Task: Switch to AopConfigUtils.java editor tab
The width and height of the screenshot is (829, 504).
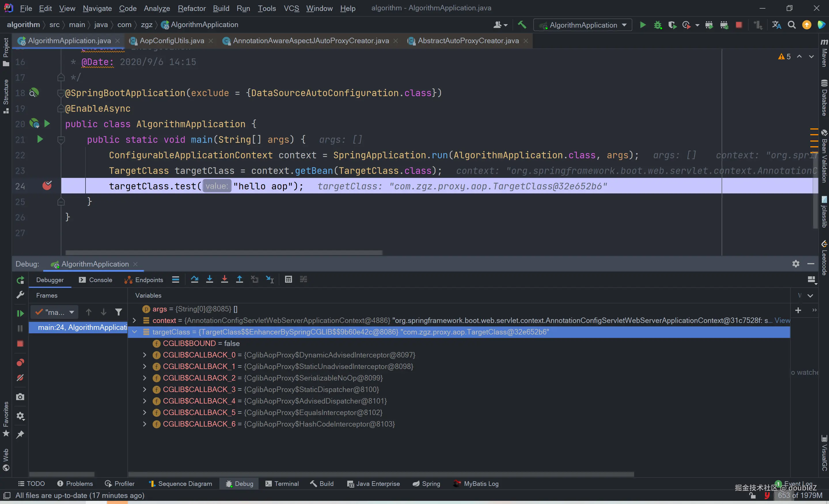Action: tap(172, 41)
